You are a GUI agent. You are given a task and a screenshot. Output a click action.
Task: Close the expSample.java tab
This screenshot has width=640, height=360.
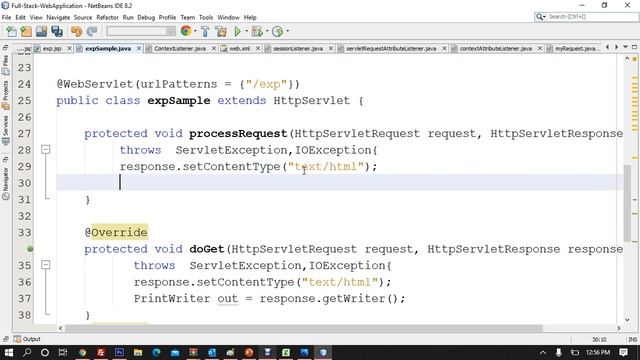[139, 48]
